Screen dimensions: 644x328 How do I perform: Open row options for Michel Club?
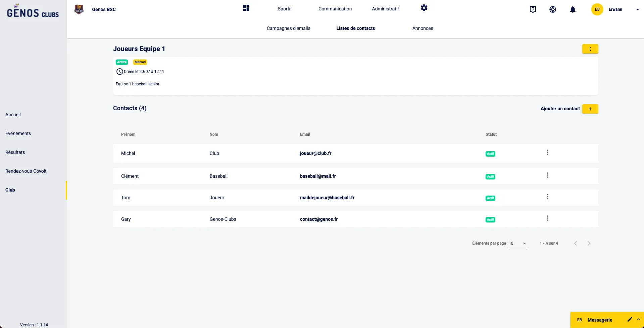[x=547, y=153]
